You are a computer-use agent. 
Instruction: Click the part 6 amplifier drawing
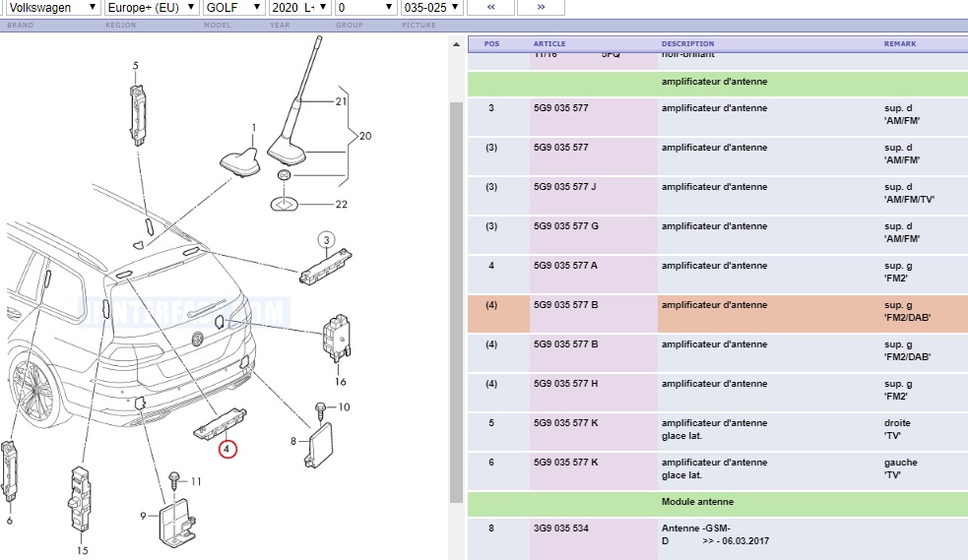pos(9,471)
